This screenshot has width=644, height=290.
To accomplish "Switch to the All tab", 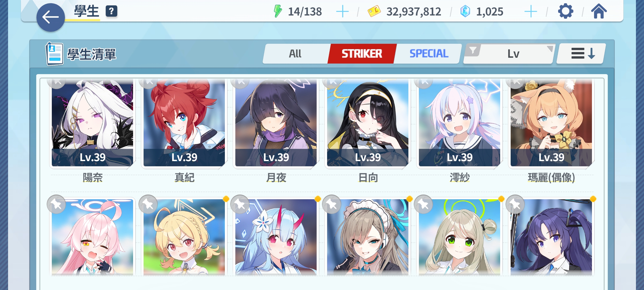I will tap(295, 54).
